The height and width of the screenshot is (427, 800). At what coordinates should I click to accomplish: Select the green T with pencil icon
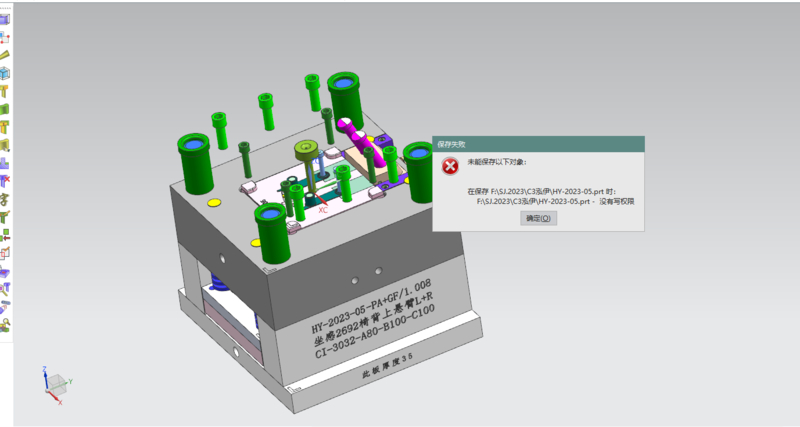click(5, 217)
